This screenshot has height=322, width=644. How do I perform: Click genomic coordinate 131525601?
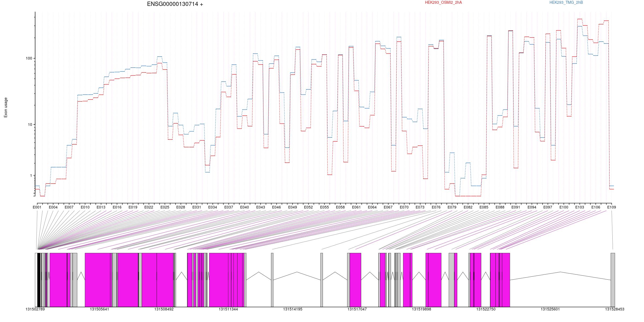550,309
